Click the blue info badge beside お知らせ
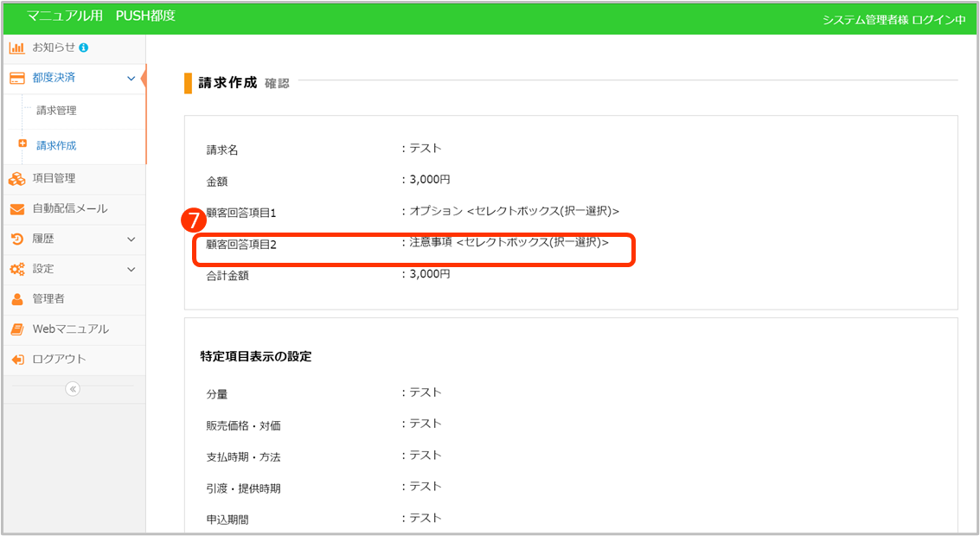The height and width of the screenshot is (536, 980). click(x=84, y=48)
